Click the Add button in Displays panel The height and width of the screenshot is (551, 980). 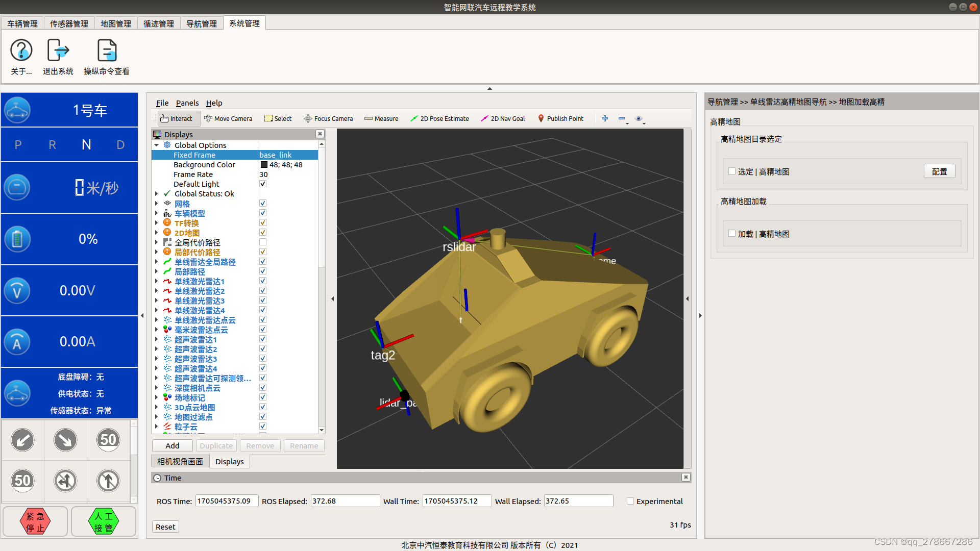[x=173, y=445]
